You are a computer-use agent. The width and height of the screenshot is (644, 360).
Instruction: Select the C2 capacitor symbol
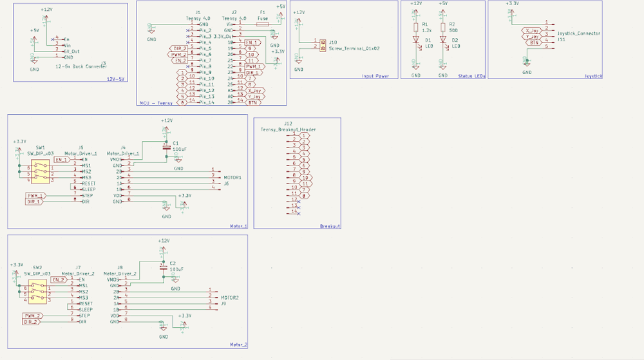(164, 267)
